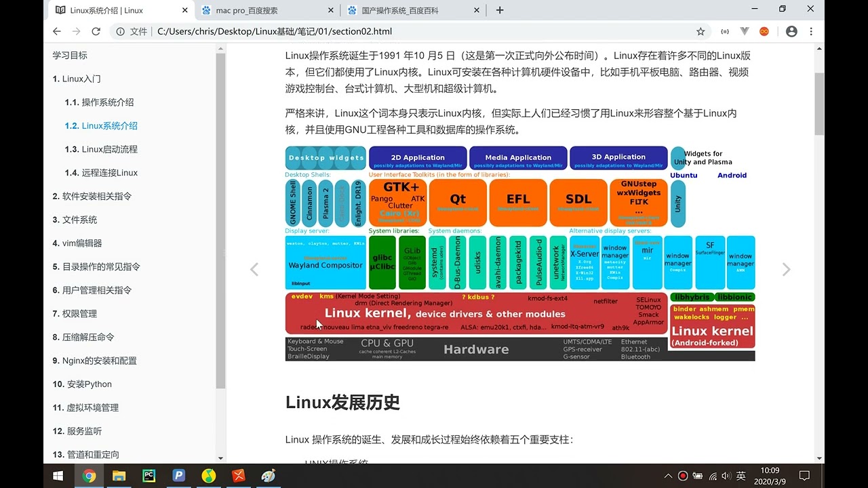Click Chrome icon in the taskbar
Viewport: 868px width, 488px height.
pos(89,476)
